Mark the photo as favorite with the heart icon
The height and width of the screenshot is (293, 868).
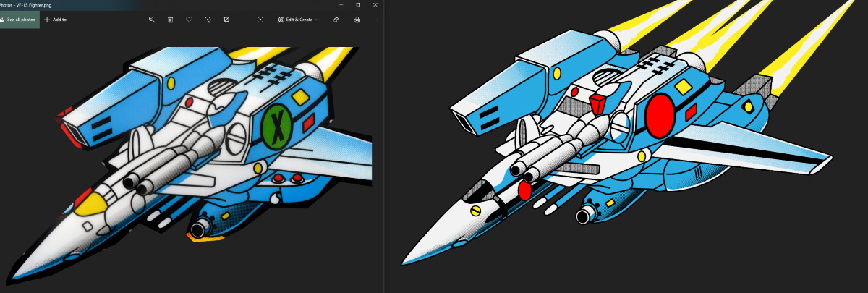189,20
